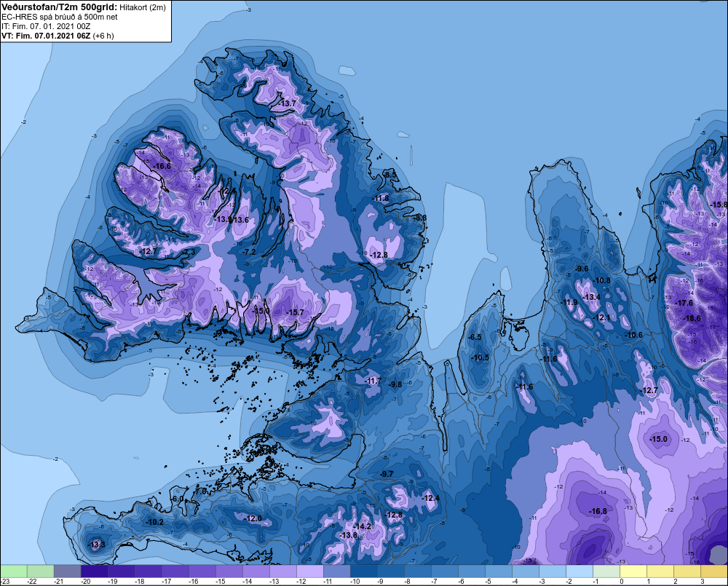728x586 pixels.
Task: Pick the light green legend swatch at -23
Action: tap(13, 571)
